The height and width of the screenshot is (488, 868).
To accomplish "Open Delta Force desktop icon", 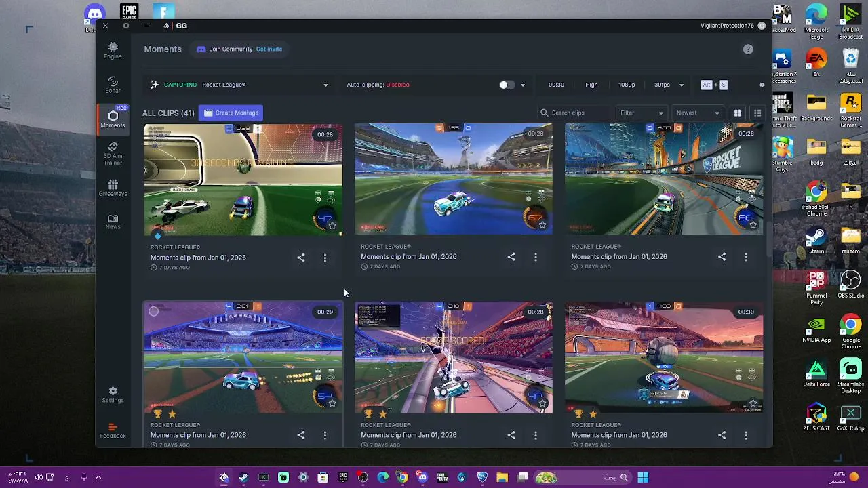I will [816, 373].
